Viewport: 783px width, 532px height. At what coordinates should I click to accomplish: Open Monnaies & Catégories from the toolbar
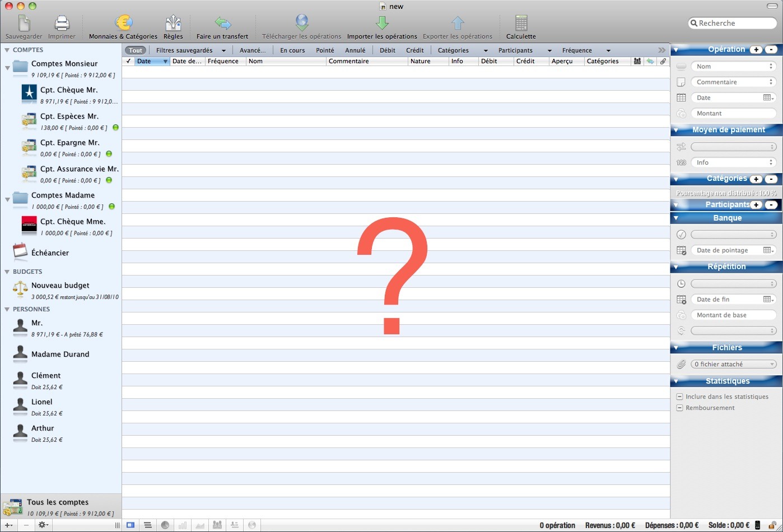click(123, 24)
